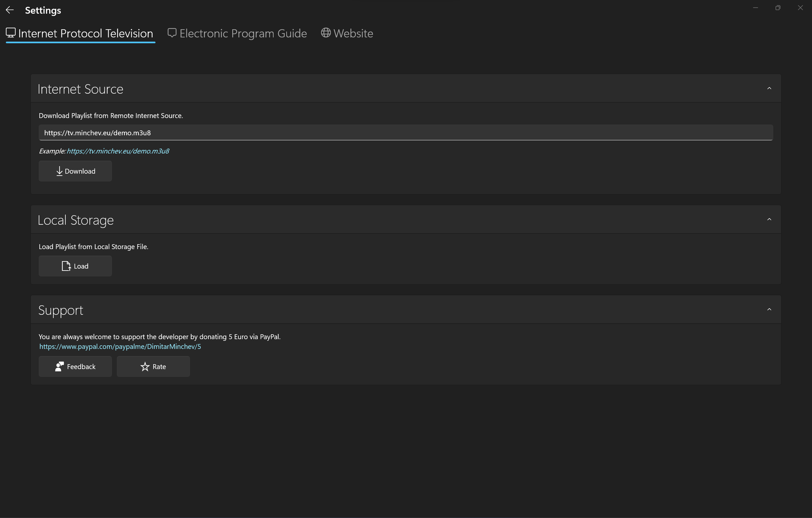Click the file icon on the Load button
The width and height of the screenshot is (812, 518).
tap(66, 266)
